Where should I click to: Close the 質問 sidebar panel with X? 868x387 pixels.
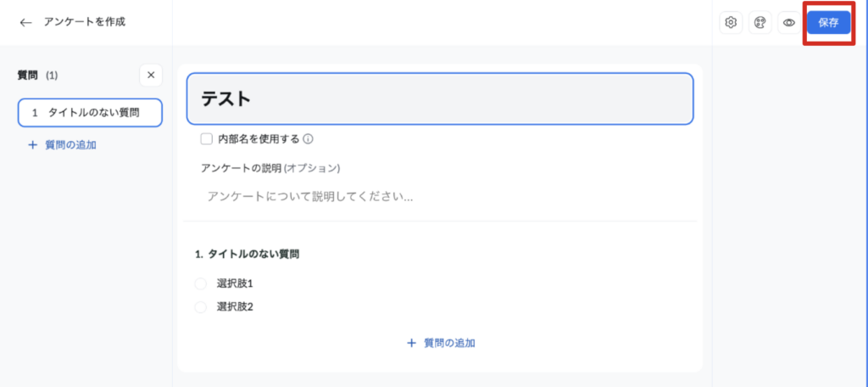[151, 75]
